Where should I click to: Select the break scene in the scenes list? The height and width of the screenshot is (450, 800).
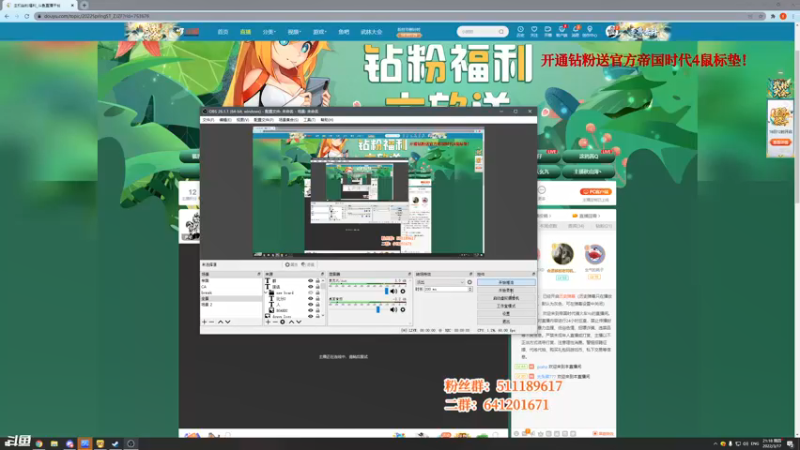click(231, 293)
